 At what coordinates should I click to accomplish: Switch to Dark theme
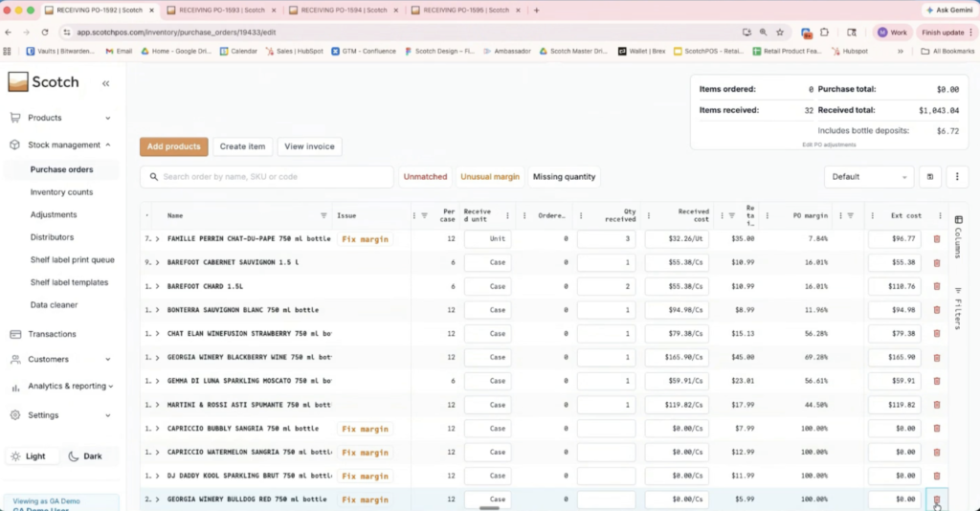click(86, 456)
